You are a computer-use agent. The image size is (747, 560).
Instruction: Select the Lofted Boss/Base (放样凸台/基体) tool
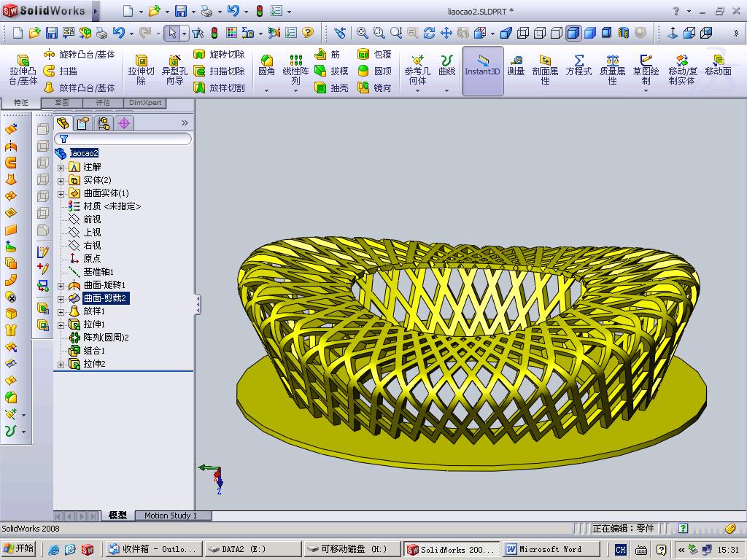pyautogui.click(x=79, y=87)
